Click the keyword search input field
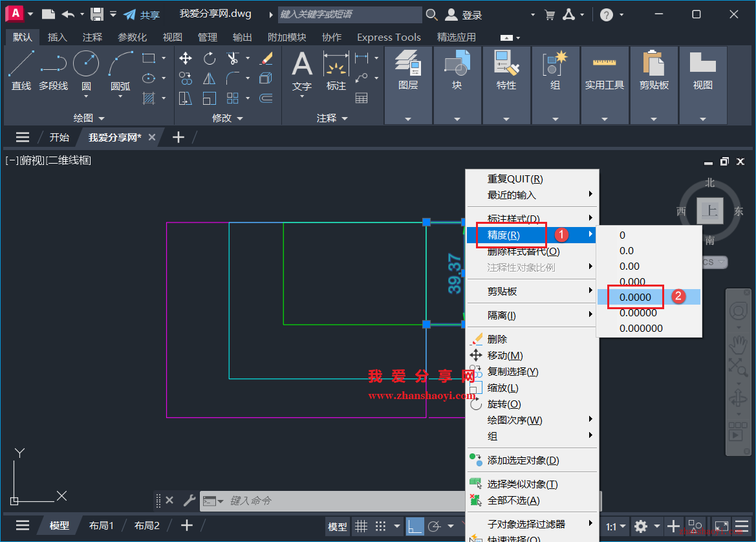756x542 pixels. (x=350, y=14)
